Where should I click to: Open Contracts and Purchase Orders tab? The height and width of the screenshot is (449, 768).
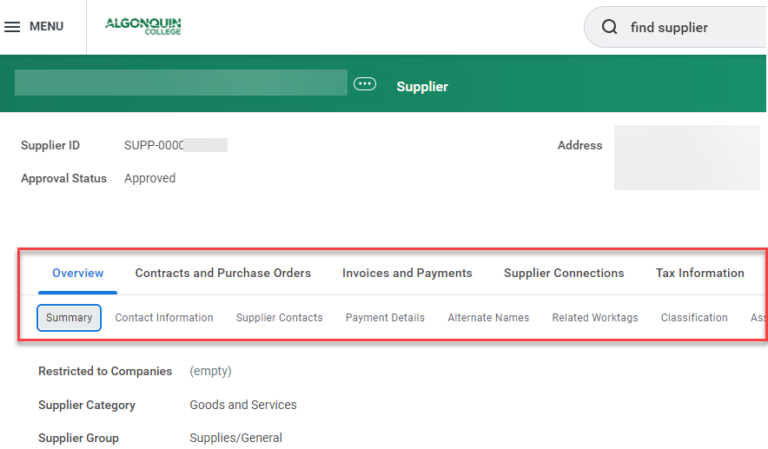point(223,273)
